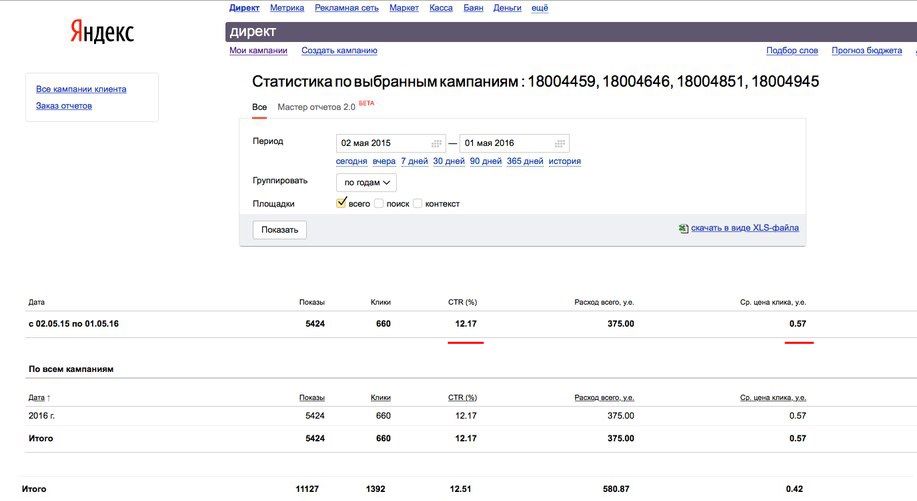917x501 pixels.
Task: Sort lower table by 'Показы' column
Action: pos(312,398)
